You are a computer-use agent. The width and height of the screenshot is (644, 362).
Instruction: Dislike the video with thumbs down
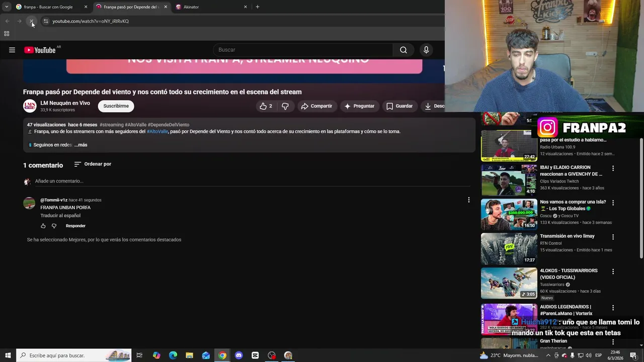285,106
